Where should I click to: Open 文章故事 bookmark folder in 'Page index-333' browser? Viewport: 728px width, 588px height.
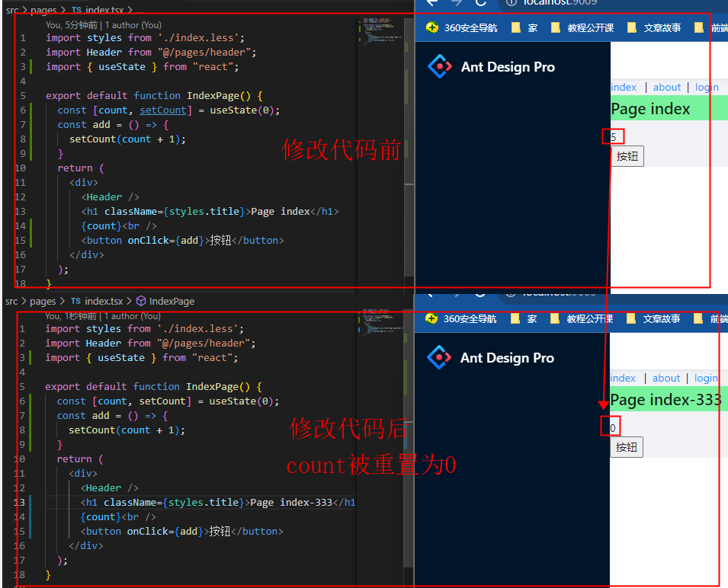653,318
